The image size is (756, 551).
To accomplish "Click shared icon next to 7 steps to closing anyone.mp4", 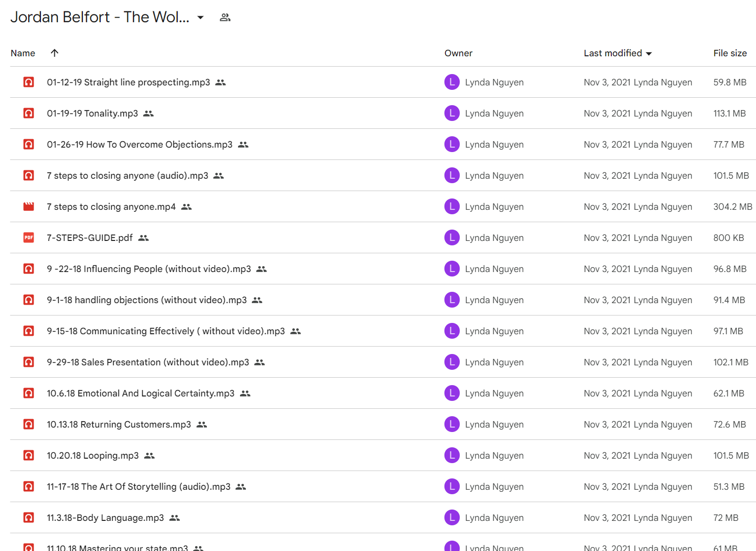I will coord(186,207).
